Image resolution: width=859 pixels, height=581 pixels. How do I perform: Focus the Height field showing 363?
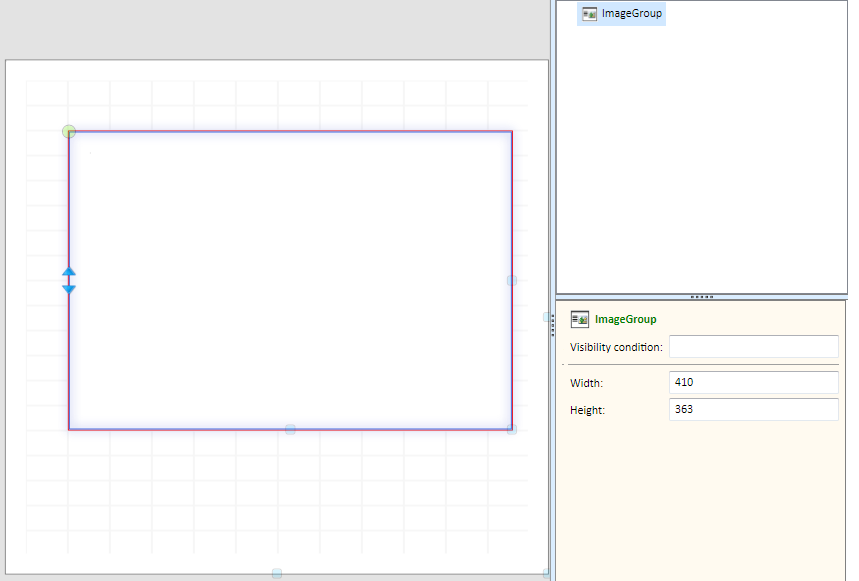coord(753,410)
